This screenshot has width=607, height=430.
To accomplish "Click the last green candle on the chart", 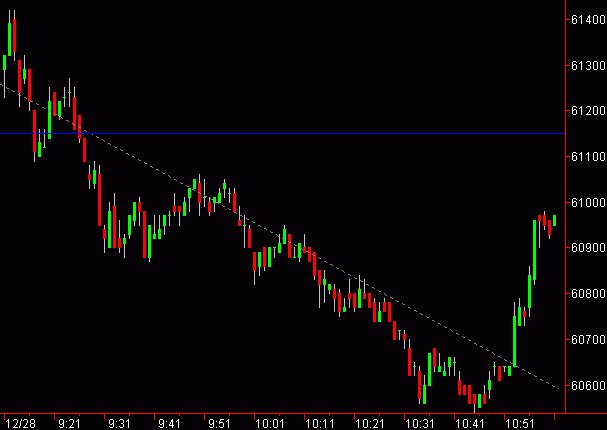I will click(554, 220).
